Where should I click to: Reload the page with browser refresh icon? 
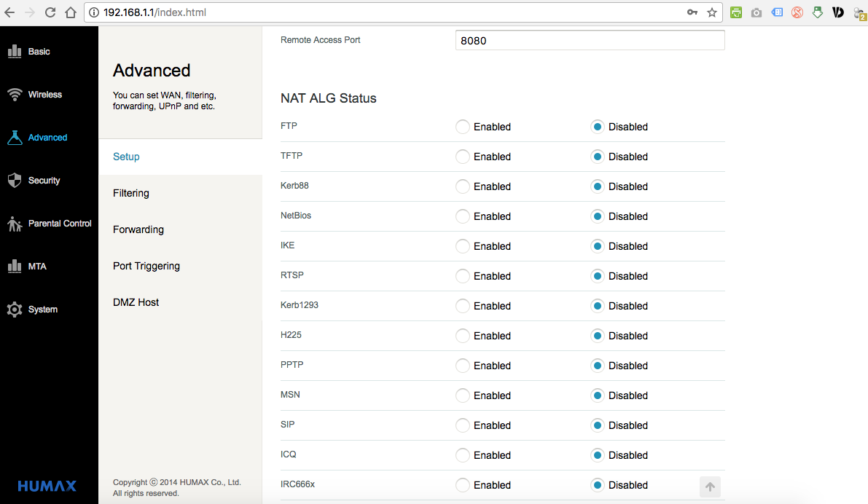tap(50, 12)
